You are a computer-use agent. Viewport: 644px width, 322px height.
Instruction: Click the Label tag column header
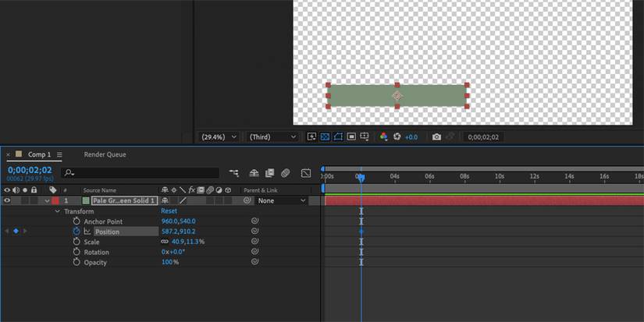click(52, 190)
